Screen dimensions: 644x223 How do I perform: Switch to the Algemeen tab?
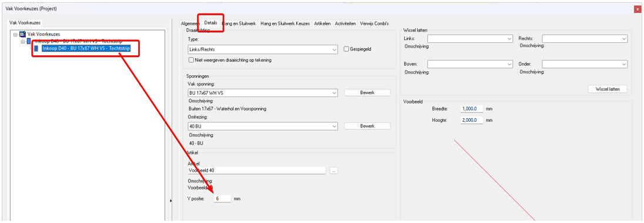190,24
